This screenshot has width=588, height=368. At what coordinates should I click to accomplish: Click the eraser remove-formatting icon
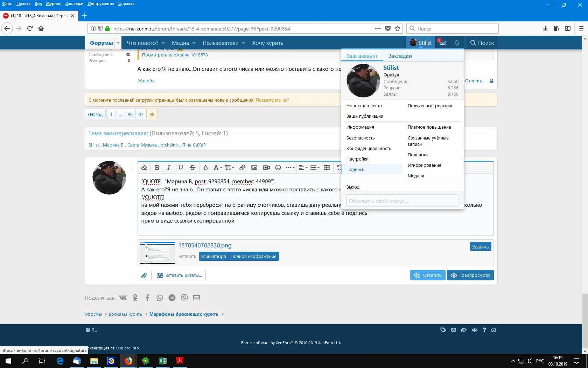pos(144,168)
